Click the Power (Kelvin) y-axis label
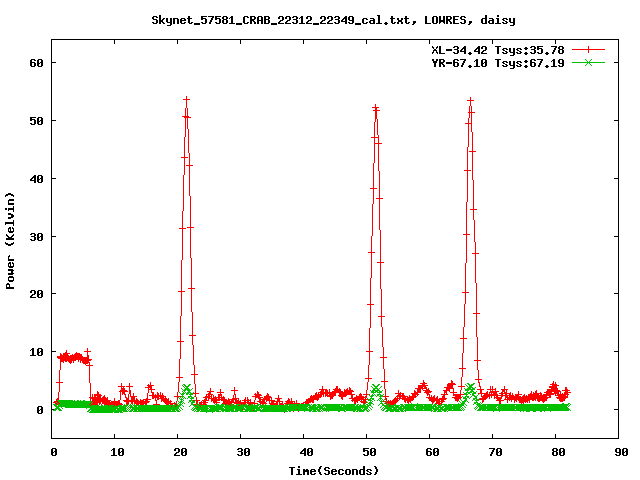 tap(10, 240)
